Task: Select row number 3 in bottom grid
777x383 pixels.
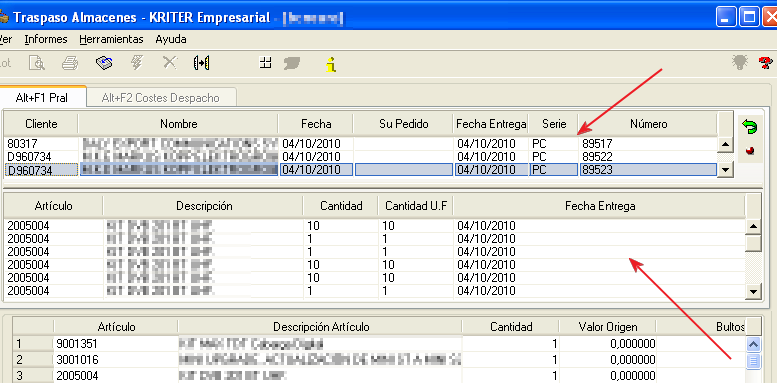Action: (33, 375)
